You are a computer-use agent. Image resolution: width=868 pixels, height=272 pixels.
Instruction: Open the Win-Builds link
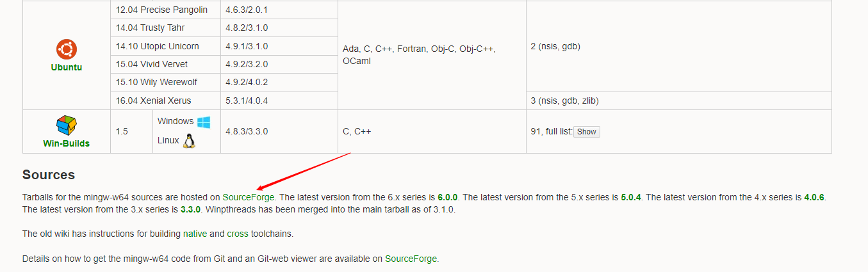(x=67, y=143)
